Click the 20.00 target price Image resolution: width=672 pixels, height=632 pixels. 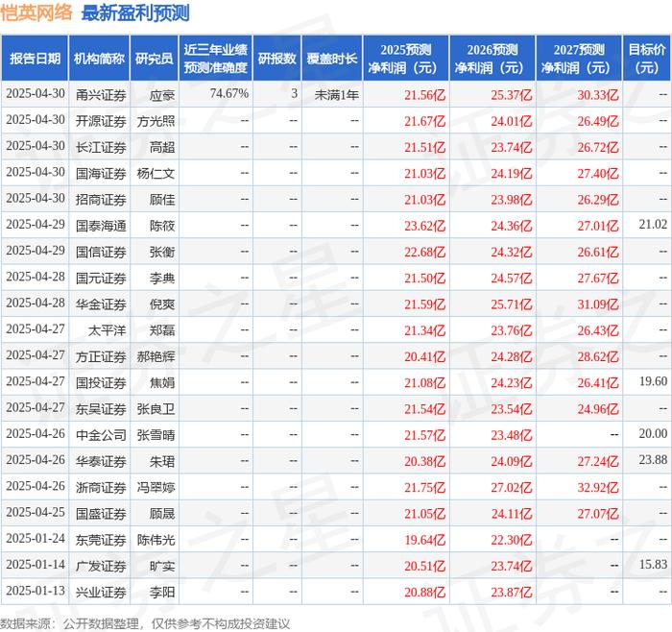[x=653, y=433]
